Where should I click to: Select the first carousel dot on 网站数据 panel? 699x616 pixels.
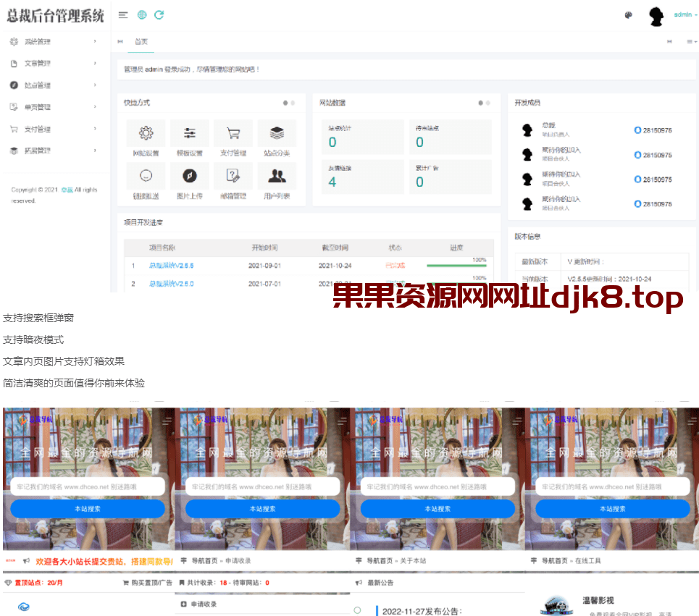click(480, 102)
